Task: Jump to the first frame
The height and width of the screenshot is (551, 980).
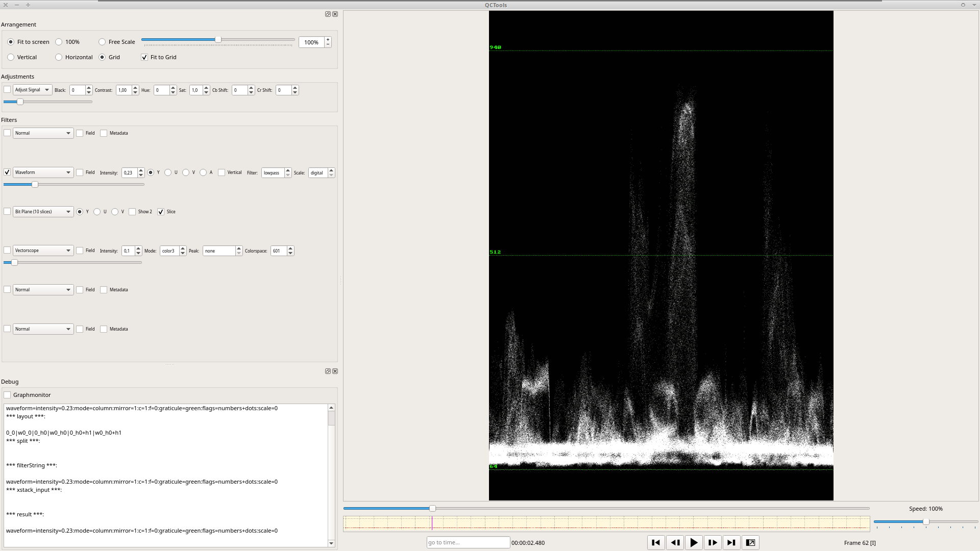Action: tap(656, 543)
